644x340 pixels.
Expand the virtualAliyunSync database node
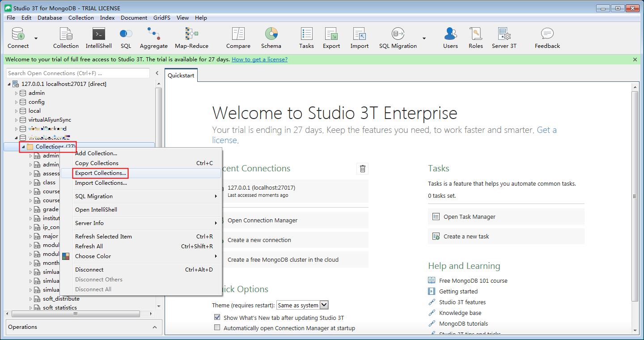tap(17, 120)
